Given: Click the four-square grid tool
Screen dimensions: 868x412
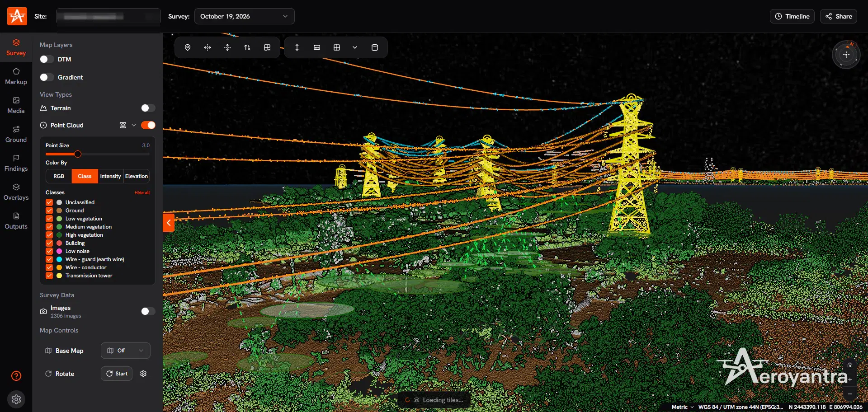Looking at the screenshot, I should tap(337, 47).
